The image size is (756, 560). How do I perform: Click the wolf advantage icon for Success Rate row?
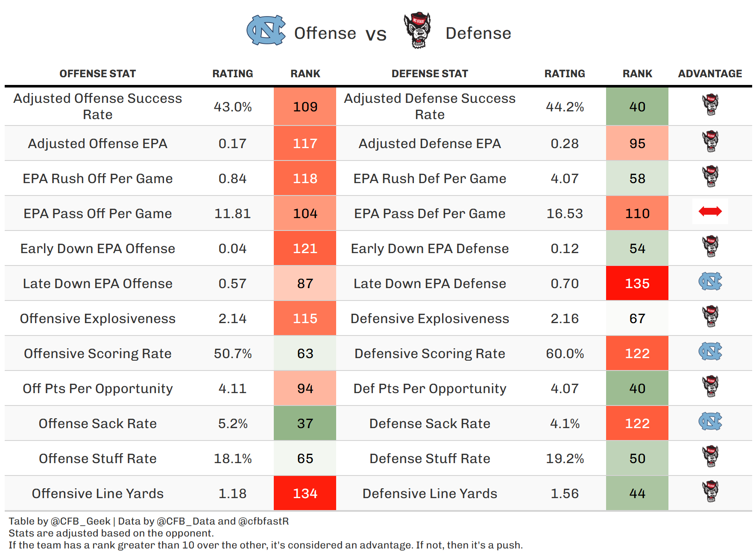(x=710, y=105)
